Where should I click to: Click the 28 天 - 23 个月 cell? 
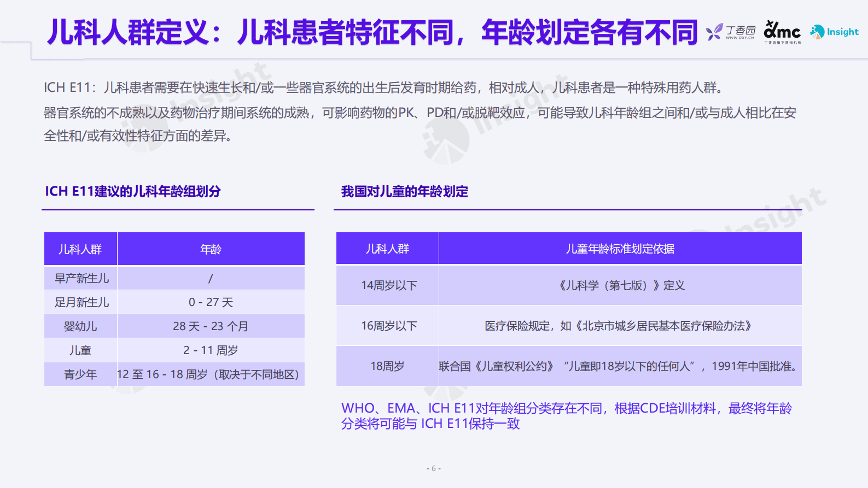click(x=211, y=326)
